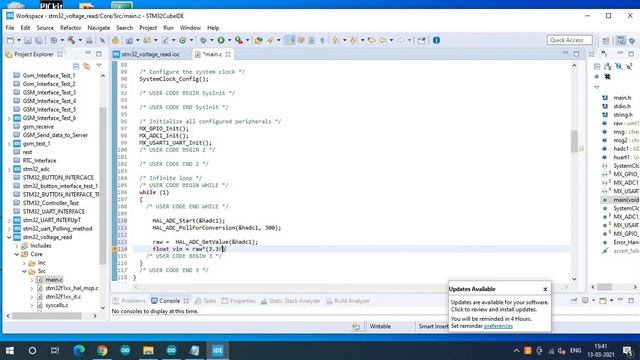Open the Debug icon dropdown arrow
The image size is (640, 360).
(x=211, y=40)
